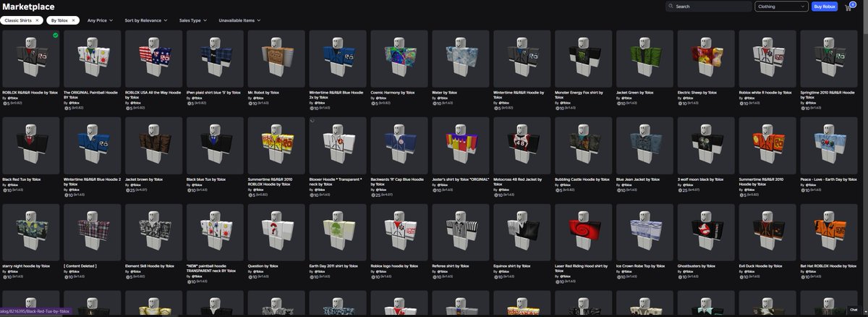
Task: Remove the Classic Shirts filter chip
Action: click(x=37, y=20)
